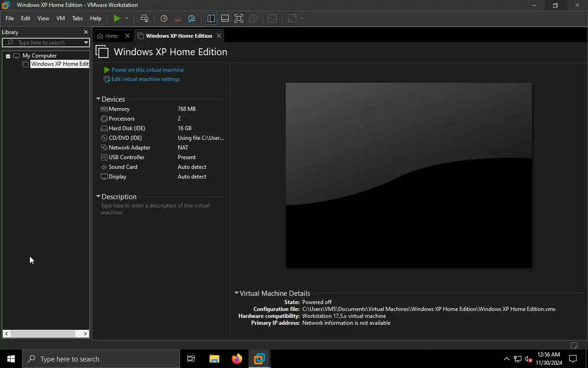Viewport: 588px width, 368px height.
Task: Select the Display device row
Action: pyautogui.click(x=162, y=177)
